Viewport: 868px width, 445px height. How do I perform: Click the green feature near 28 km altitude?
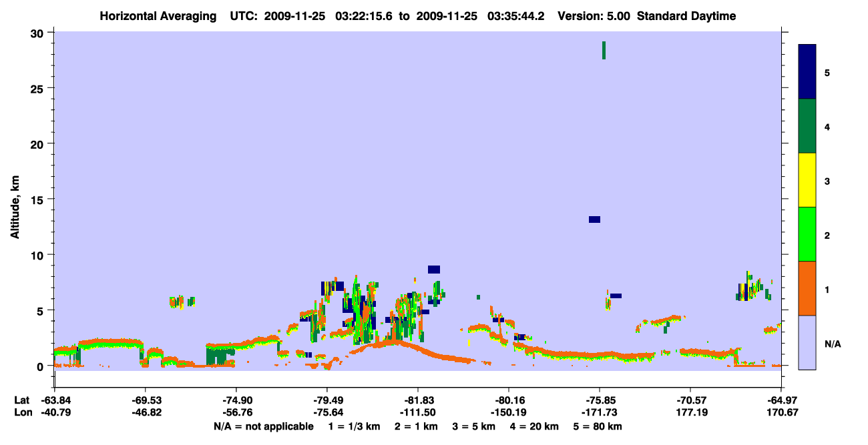click(604, 50)
